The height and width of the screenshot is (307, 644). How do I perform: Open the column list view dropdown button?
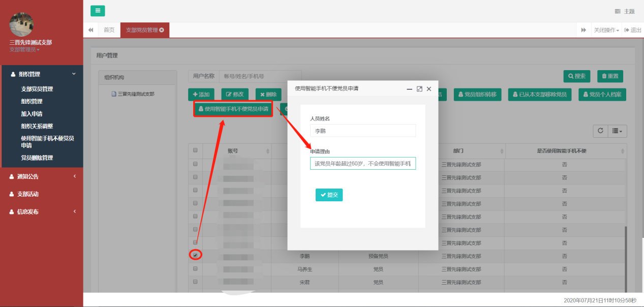618,131
